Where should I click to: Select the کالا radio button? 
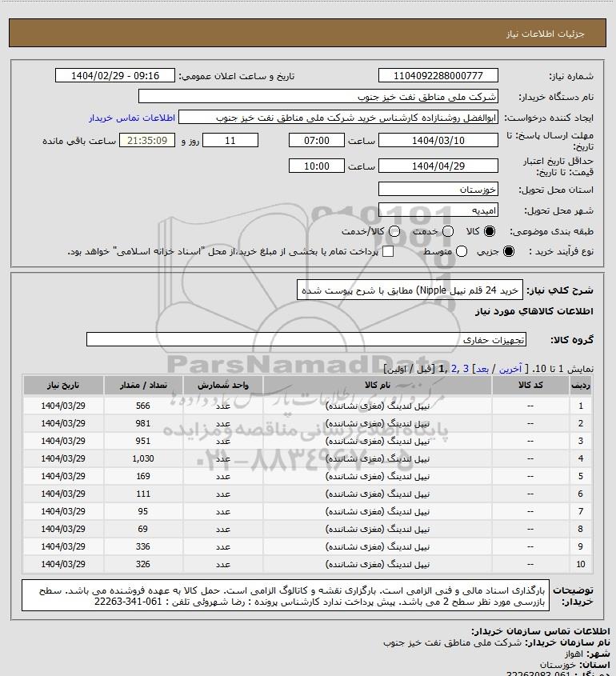[490, 231]
